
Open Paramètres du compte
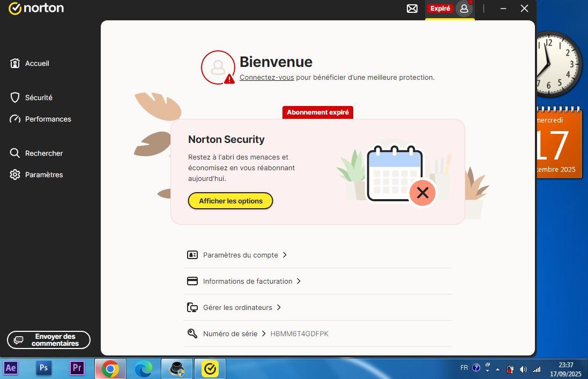[240, 255]
